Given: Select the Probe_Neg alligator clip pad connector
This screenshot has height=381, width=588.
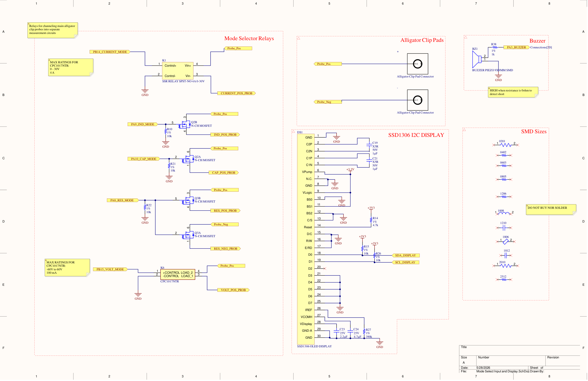Looking at the screenshot, I should click(418, 100).
